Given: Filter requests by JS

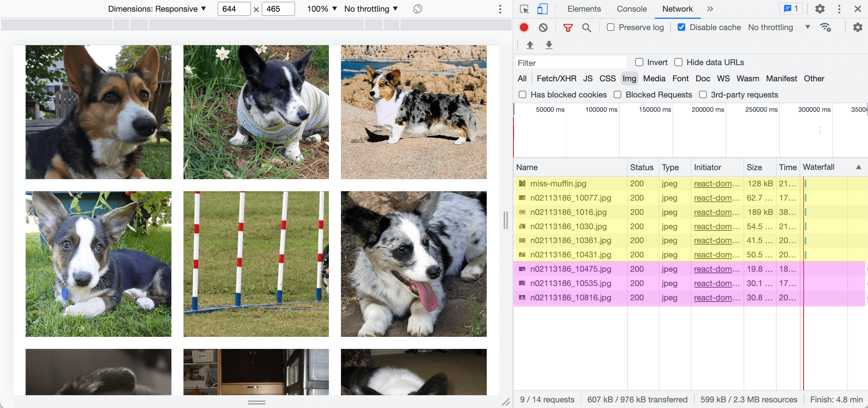Looking at the screenshot, I should tap(588, 79).
